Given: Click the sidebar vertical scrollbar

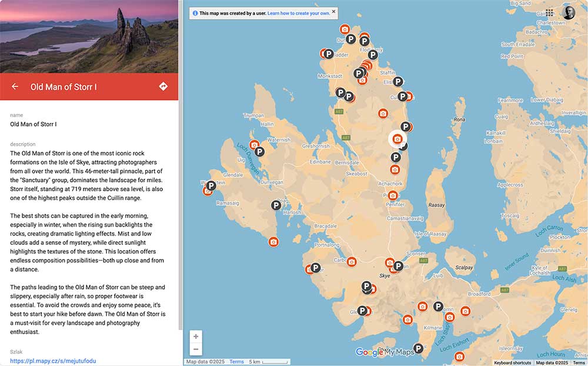Looking at the screenshot, I should [x=181, y=165].
